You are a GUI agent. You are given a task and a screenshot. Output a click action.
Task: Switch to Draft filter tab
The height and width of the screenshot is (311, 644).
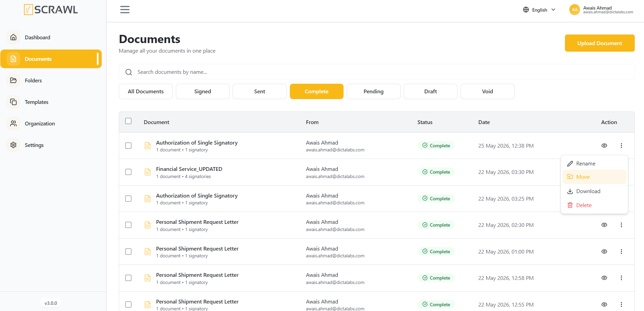430,92
